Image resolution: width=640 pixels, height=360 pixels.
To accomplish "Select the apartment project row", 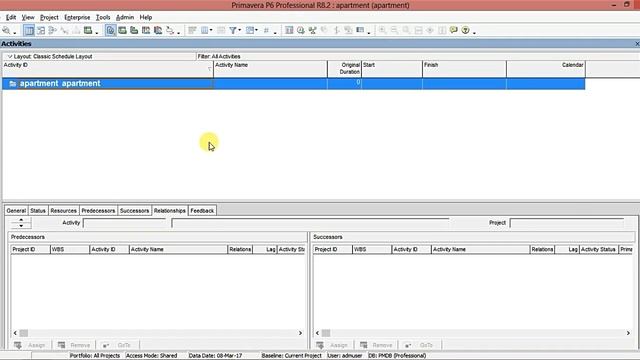I will coord(293,84).
